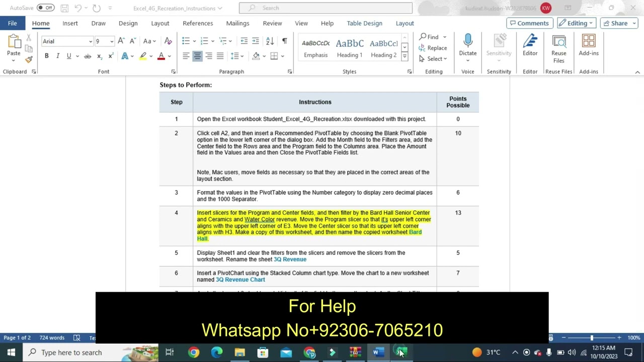Screen dimensions: 644x362
Task: Toggle AutoSave switch
Action: [x=46, y=8]
